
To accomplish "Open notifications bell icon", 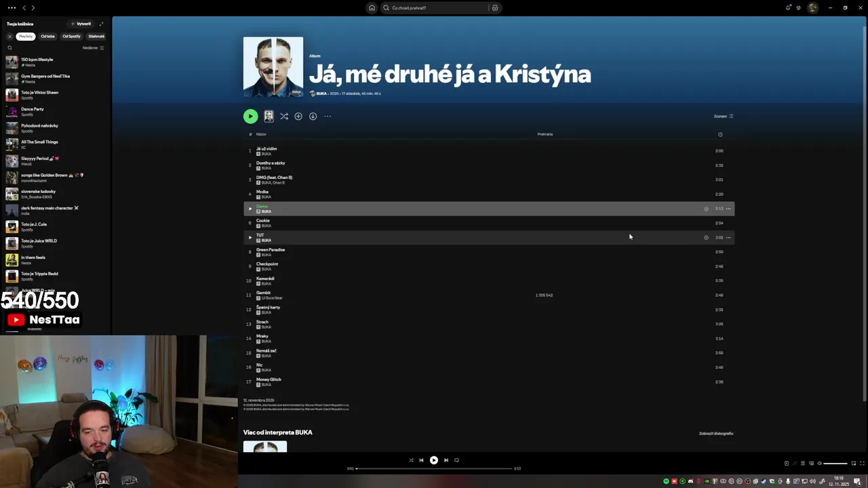I will pos(788,8).
